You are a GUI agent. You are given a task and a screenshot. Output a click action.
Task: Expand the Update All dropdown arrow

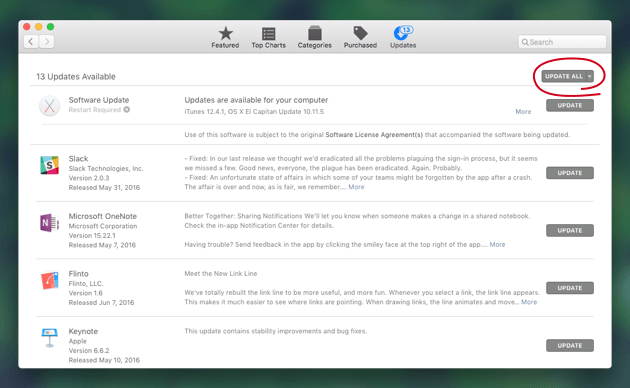(589, 76)
